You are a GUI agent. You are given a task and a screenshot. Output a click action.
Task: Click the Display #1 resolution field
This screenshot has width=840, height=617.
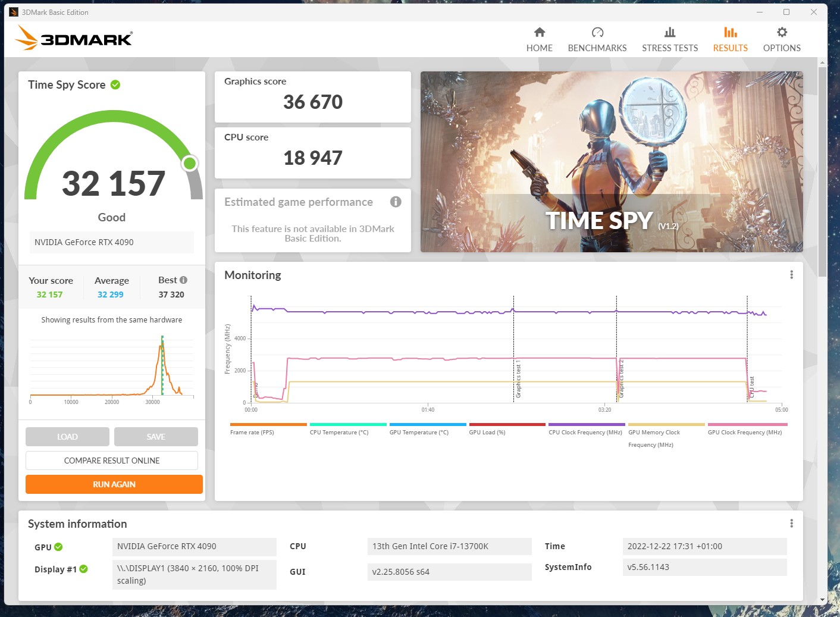coord(195,574)
